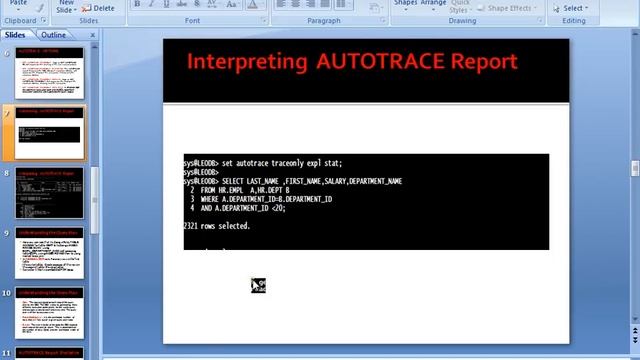Select slide 10 thumbnail
Image resolution: width=640 pixels, height=360 pixels.
tap(49, 313)
